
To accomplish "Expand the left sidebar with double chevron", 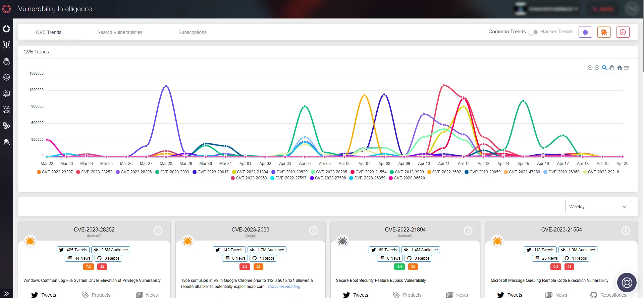I will (x=6, y=293).
